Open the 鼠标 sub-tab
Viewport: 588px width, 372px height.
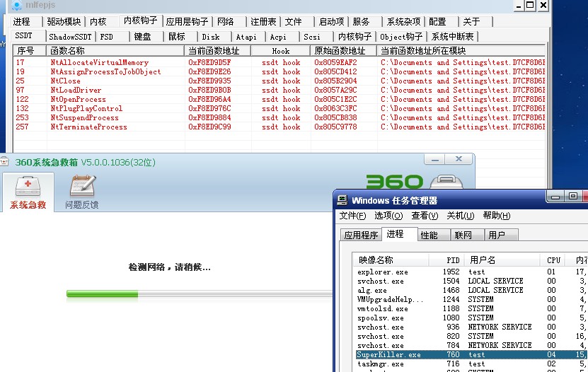[x=177, y=37]
